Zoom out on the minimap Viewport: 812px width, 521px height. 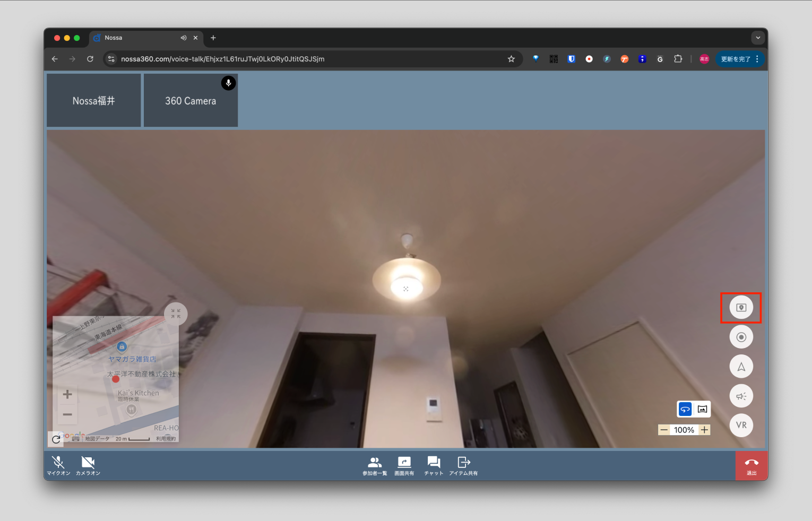(x=67, y=414)
